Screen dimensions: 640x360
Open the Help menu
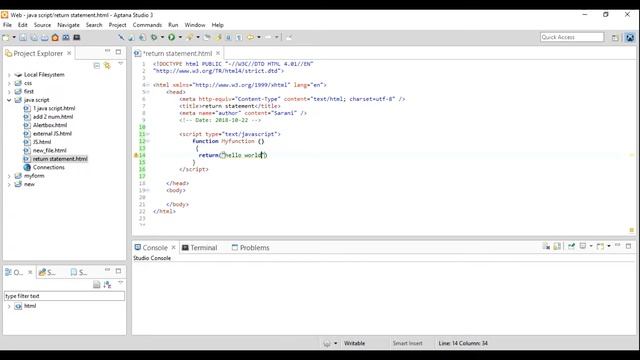(218, 25)
